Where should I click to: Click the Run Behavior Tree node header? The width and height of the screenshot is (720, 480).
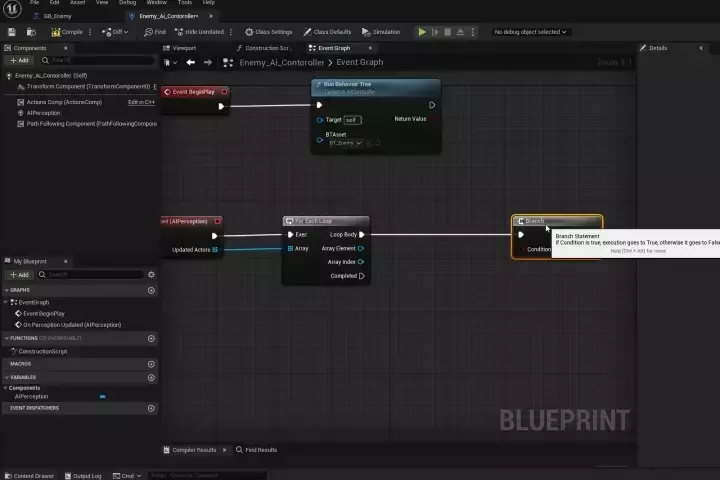(376, 87)
